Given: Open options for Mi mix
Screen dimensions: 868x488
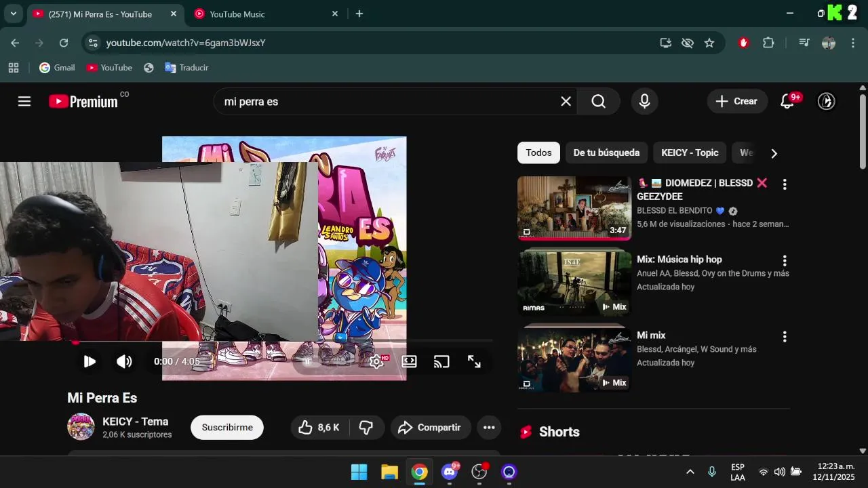Looking at the screenshot, I should pyautogui.click(x=785, y=337).
